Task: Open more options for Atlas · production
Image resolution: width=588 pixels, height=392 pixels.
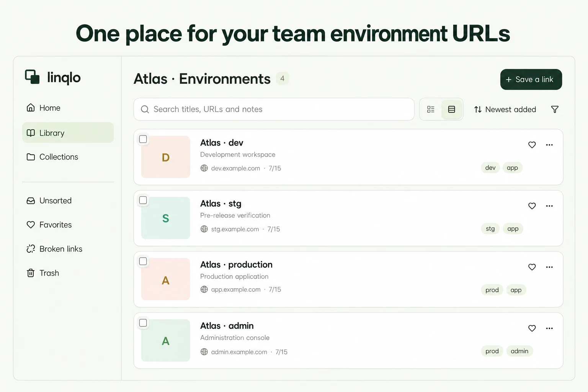Action: (x=549, y=267)
